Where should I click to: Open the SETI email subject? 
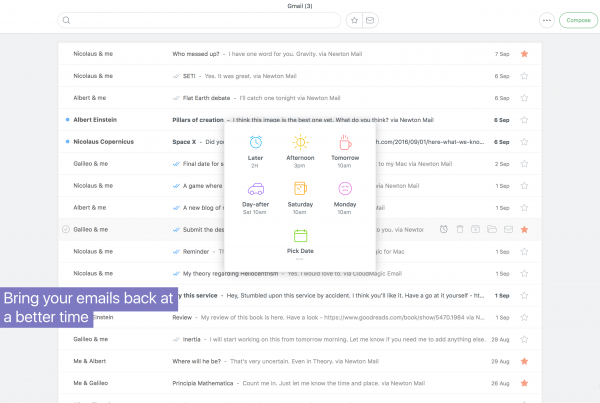(x=189, y=76)
